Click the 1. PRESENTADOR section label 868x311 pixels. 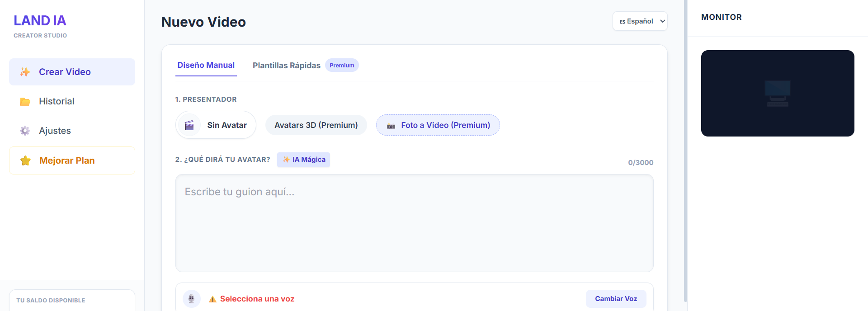click(x=206, y=99)
